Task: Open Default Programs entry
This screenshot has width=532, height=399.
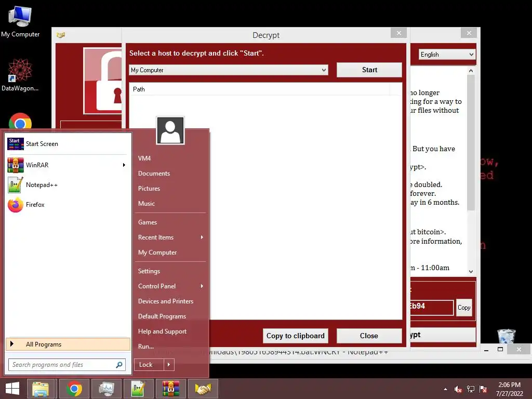Action: click(162, 316)
